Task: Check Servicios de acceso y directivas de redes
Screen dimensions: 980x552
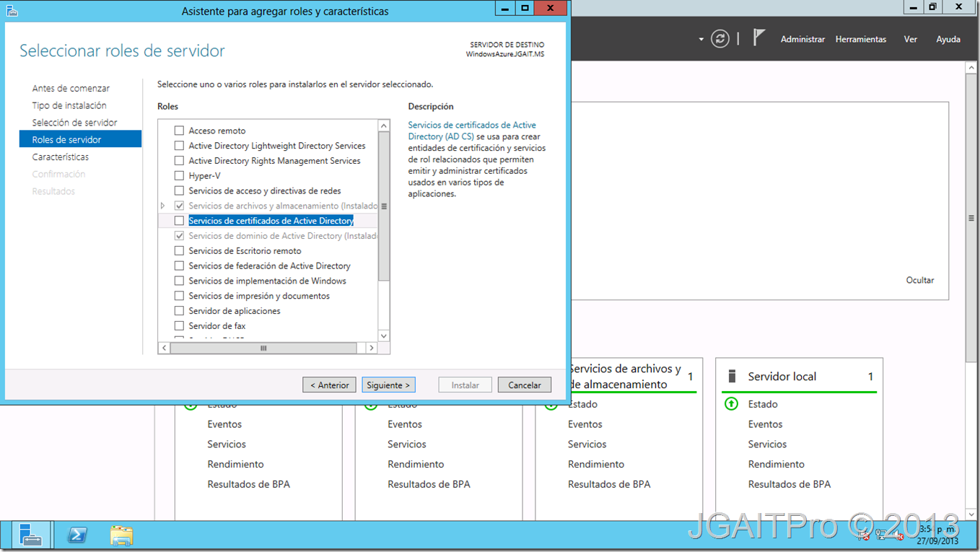Action: (180, 190)
